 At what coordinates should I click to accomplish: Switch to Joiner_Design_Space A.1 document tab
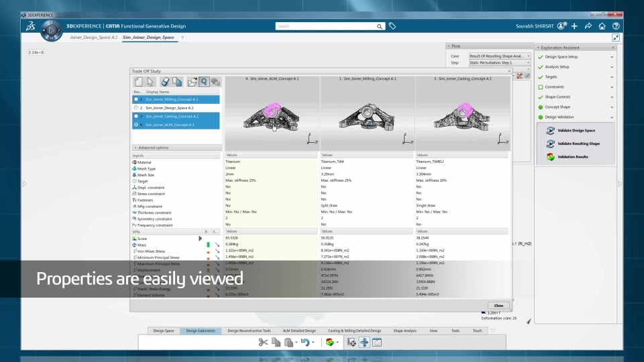click(x=94, y=38)
